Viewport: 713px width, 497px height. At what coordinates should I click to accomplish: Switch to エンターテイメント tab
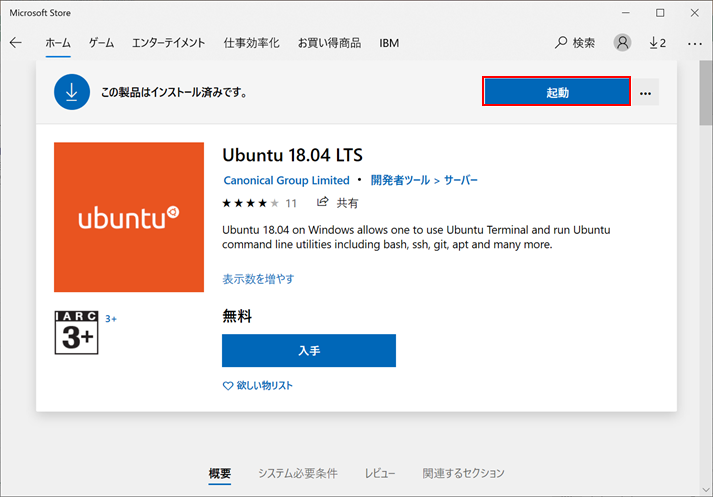point(168,43)
